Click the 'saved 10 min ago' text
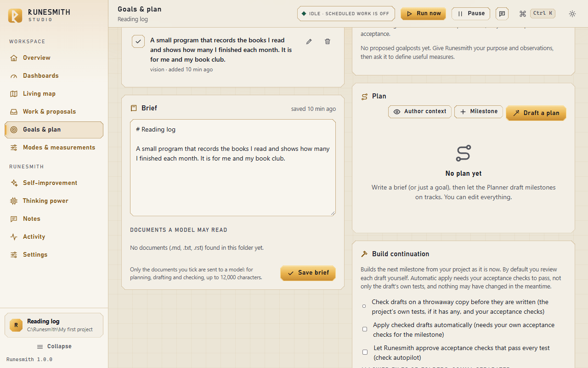The width and height of the screenshot is (588, 368). click(x=313, y=109)
